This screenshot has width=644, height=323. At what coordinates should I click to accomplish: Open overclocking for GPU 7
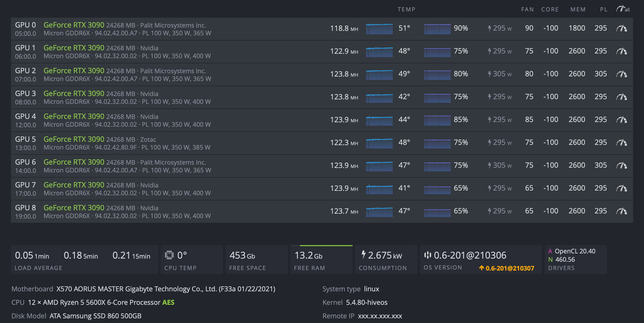(x=621, y=188)
